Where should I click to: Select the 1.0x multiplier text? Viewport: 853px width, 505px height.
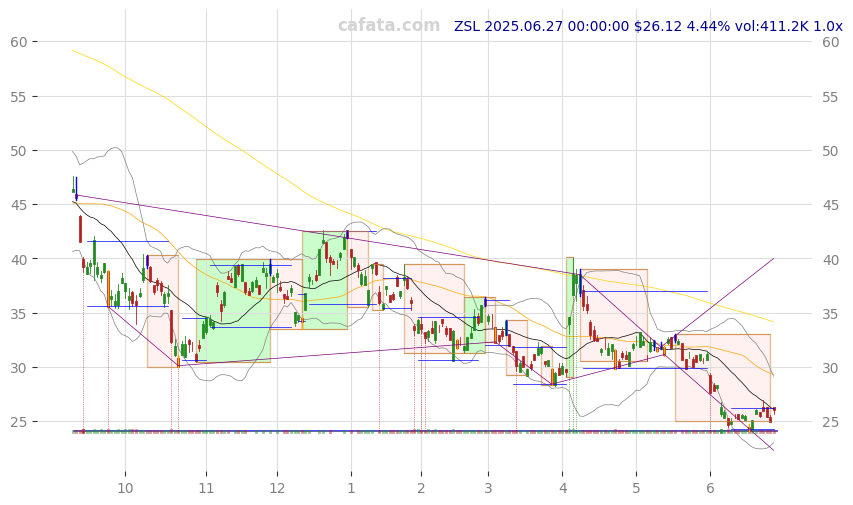pyautogui.click(x=828, y=26)
